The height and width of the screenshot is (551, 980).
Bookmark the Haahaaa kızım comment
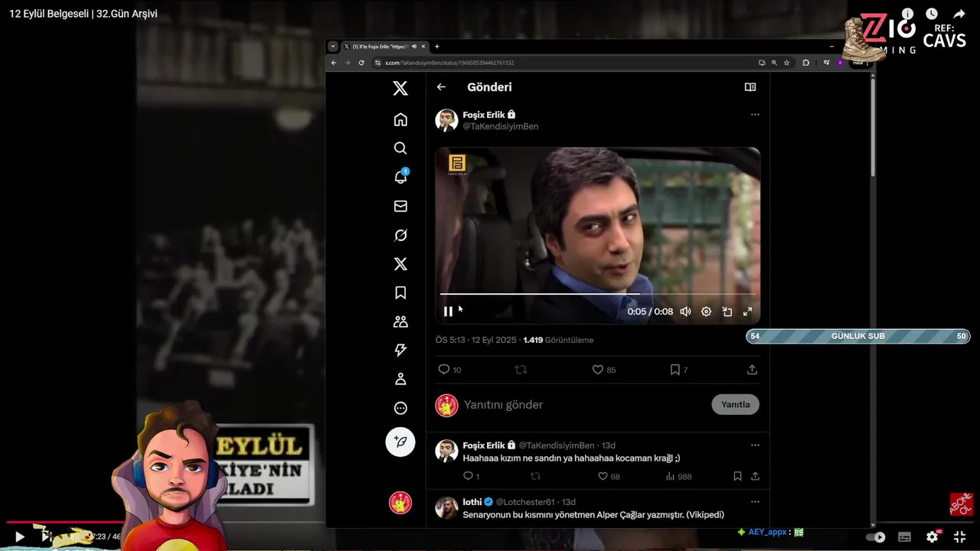pyautogui.click(x=737, y=476)
